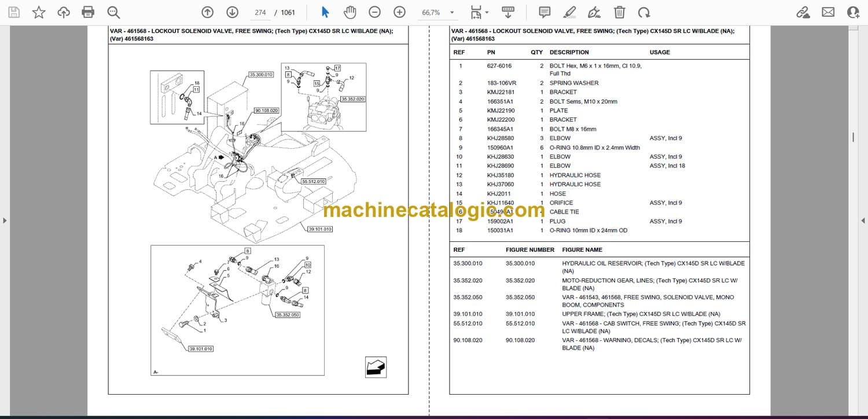Star this document as a favorite
The height and width of the screenshot is (419, 868).
tap(39, 12)
